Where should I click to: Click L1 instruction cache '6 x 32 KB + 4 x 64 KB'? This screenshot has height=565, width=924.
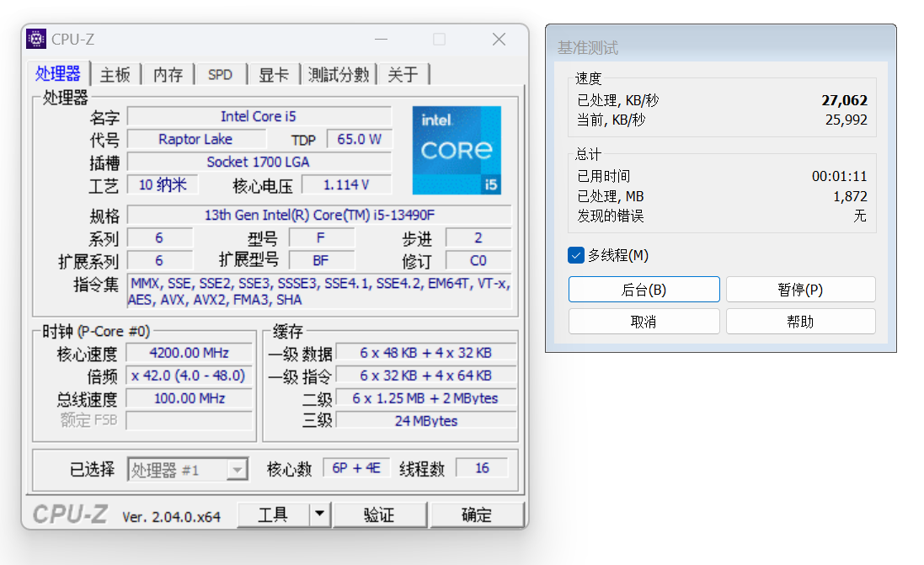point(425,376)
